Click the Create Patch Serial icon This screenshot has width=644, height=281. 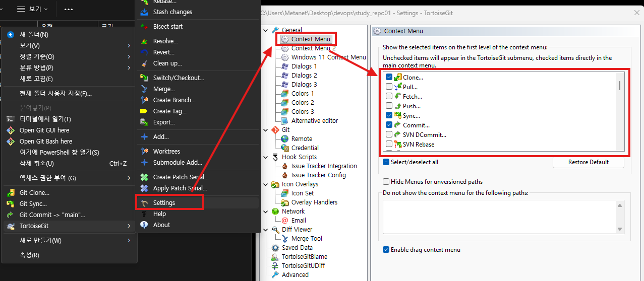[144, 177]
